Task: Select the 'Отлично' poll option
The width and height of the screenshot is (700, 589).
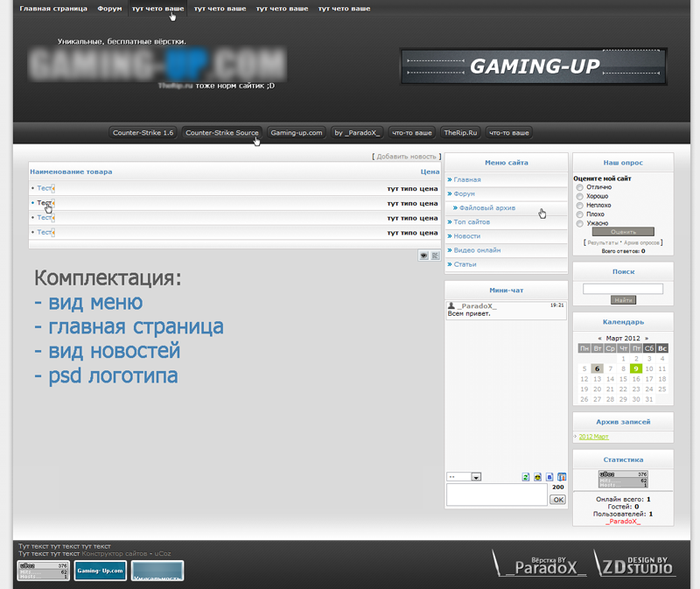Action: coord(579,187)
